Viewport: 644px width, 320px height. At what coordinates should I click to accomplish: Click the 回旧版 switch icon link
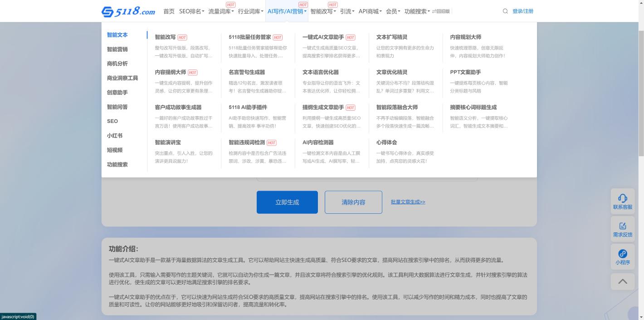click(441, 11)
